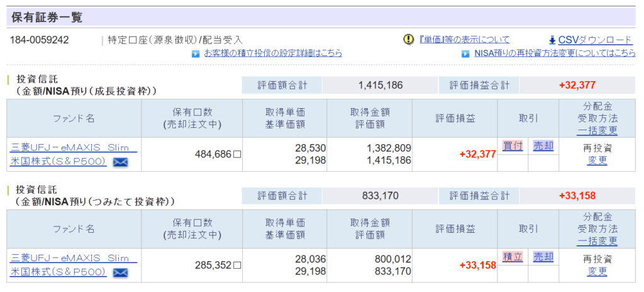The width and height of the screenshot is (644, 292).
Task: Click 一括変更 in つみたて投資枠 table header
Action: coord(597,241)
